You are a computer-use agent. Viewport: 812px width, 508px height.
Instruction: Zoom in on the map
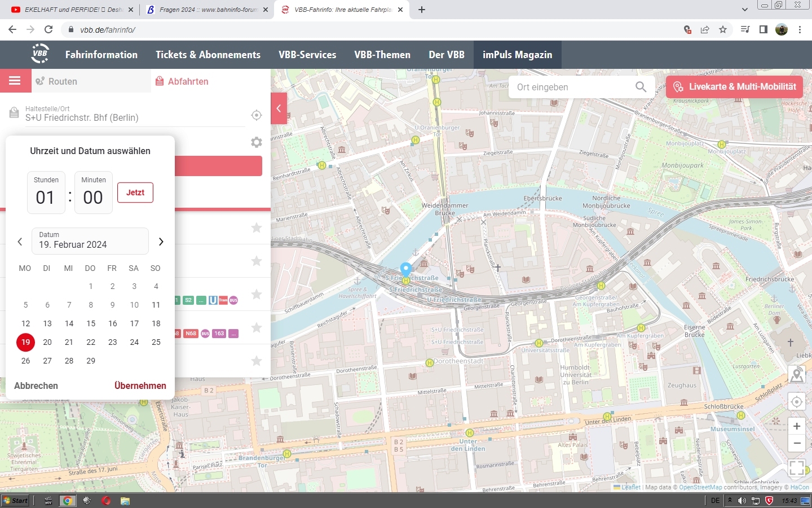pyautogui.click(x=797, y=427)
